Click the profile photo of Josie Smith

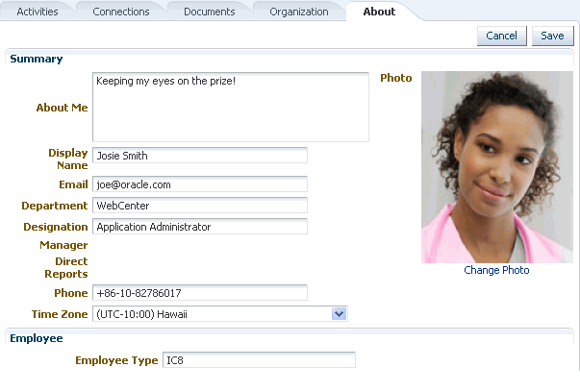point(497,167)
